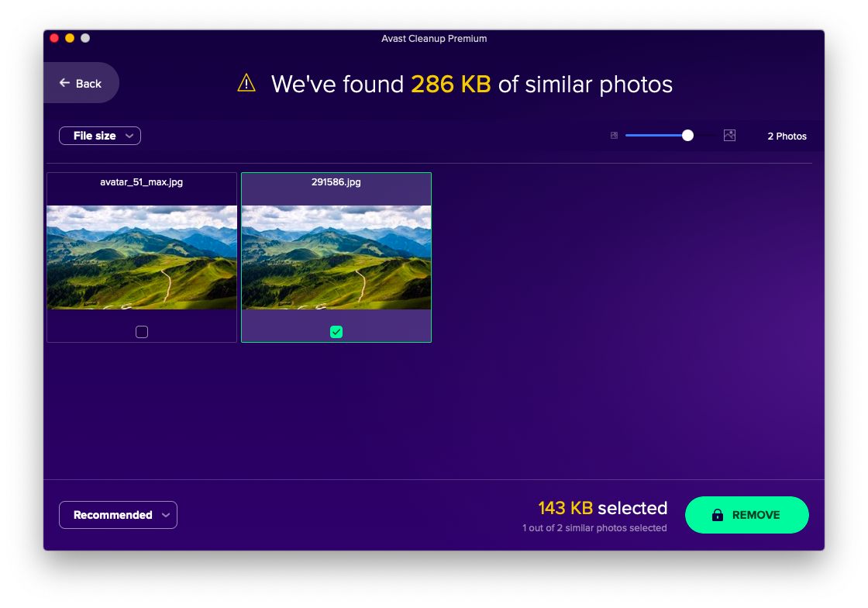Expand the Recommended selection dropdown
The width and height of the screenshot is (868, 608).
[x=118, y=515]
